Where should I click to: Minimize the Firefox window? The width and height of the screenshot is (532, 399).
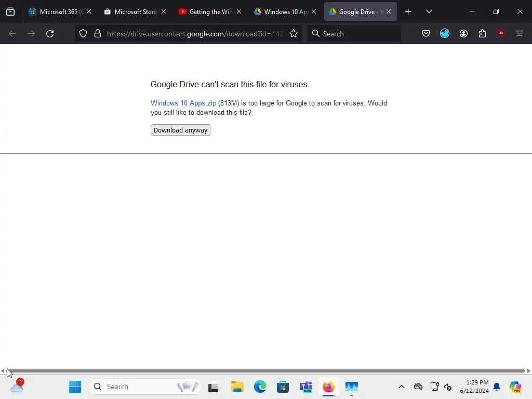472,11
